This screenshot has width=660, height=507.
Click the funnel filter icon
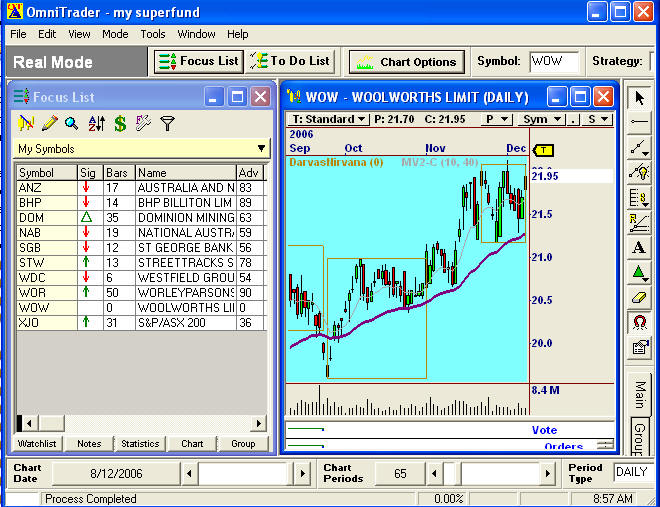pos(168,123)
